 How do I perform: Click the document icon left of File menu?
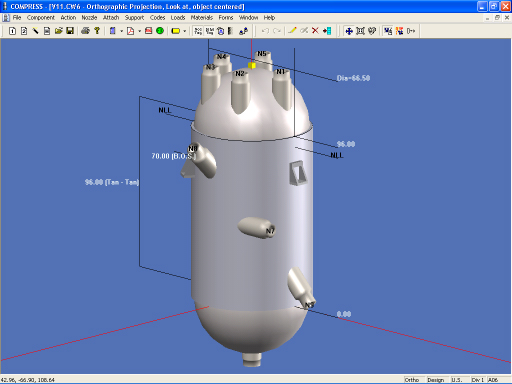[x=6, y=18]
